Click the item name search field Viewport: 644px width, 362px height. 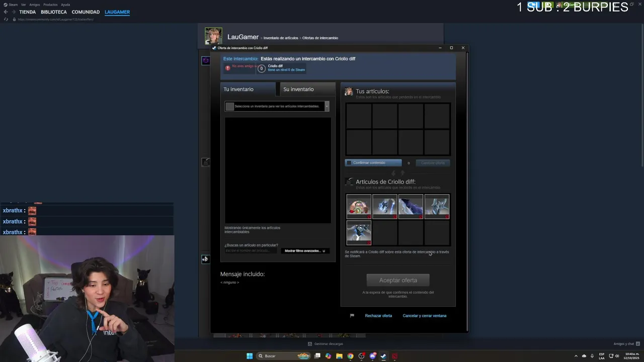click(251, 251)
